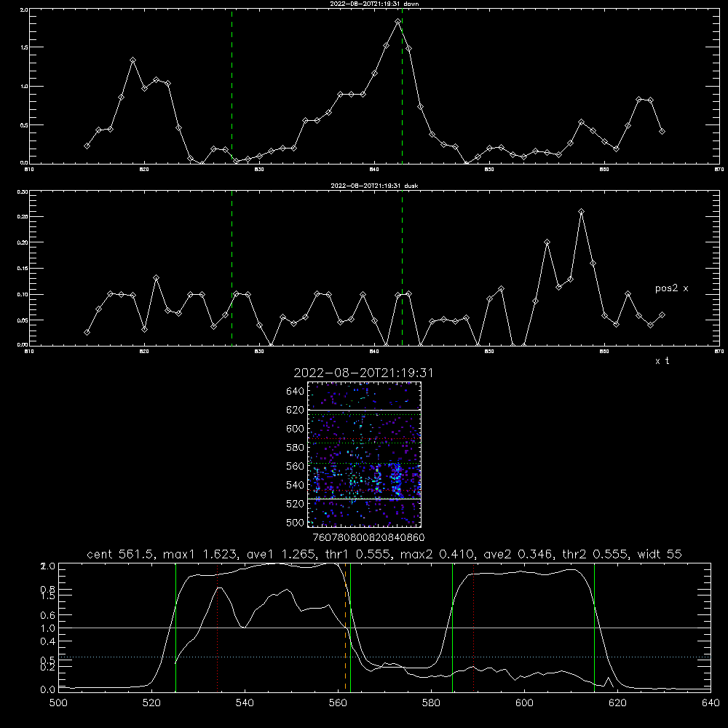Screen dimensions: 728x728
Task: Click the 'cent 561.5' value in the stats line
Action: (x=120, y=554)
